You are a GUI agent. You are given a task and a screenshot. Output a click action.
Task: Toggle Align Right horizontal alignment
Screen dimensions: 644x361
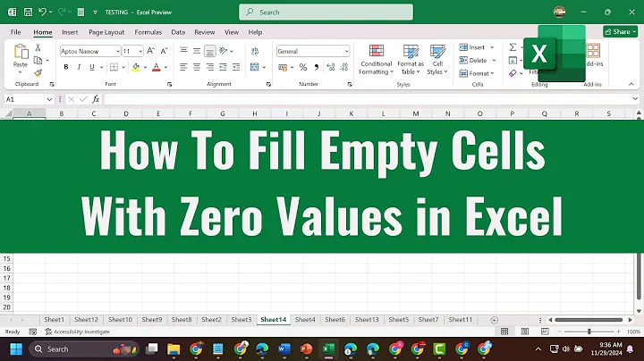(x=210, y=67)
